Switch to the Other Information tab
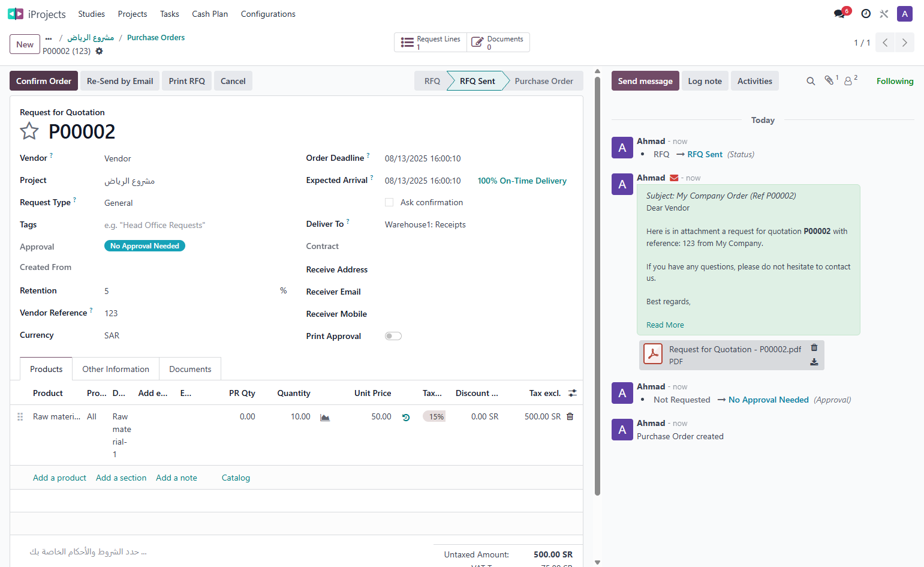Viewport: 924px width, 567px height. point(116,369)
